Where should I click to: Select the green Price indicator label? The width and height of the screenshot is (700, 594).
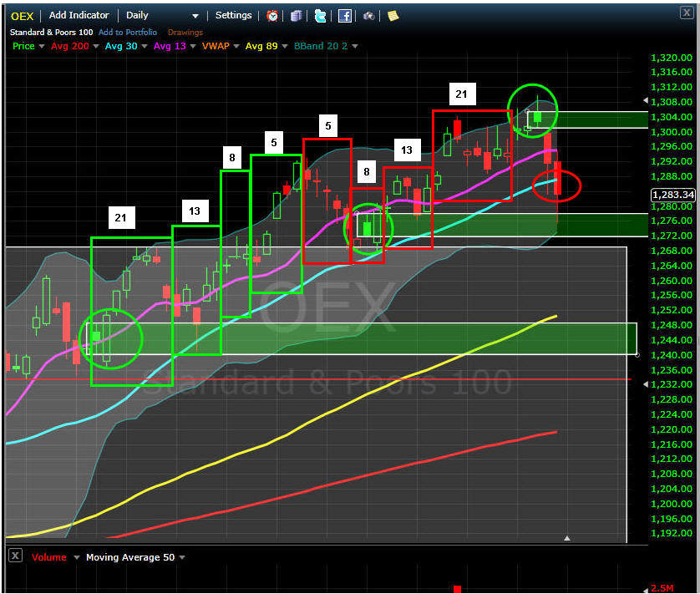[x=23, y=46]
